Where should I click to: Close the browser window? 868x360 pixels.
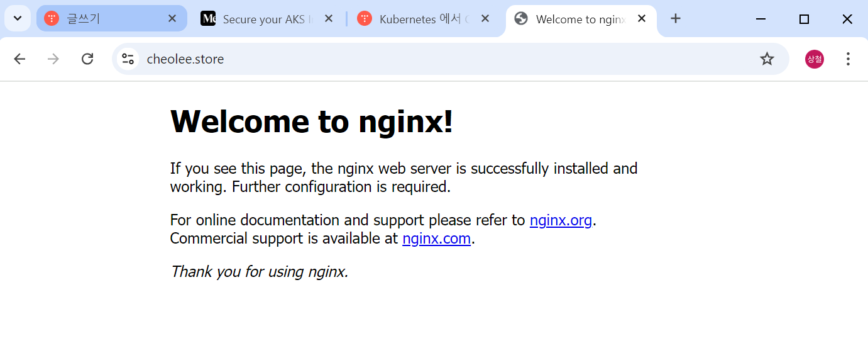pos(847,19)
